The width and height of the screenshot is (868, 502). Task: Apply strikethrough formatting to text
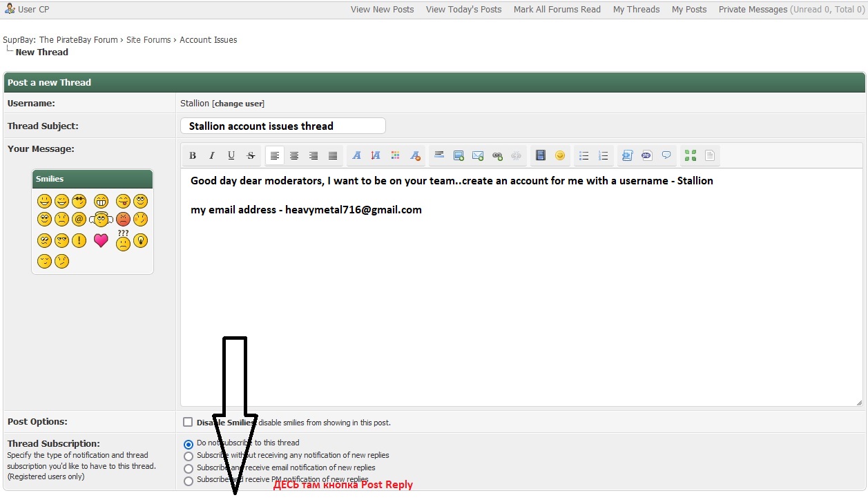251,156
